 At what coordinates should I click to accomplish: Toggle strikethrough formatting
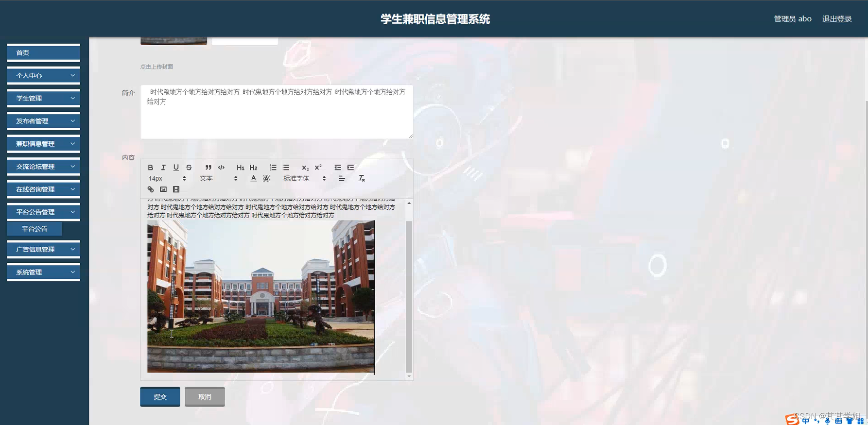[x=189, y=168]
